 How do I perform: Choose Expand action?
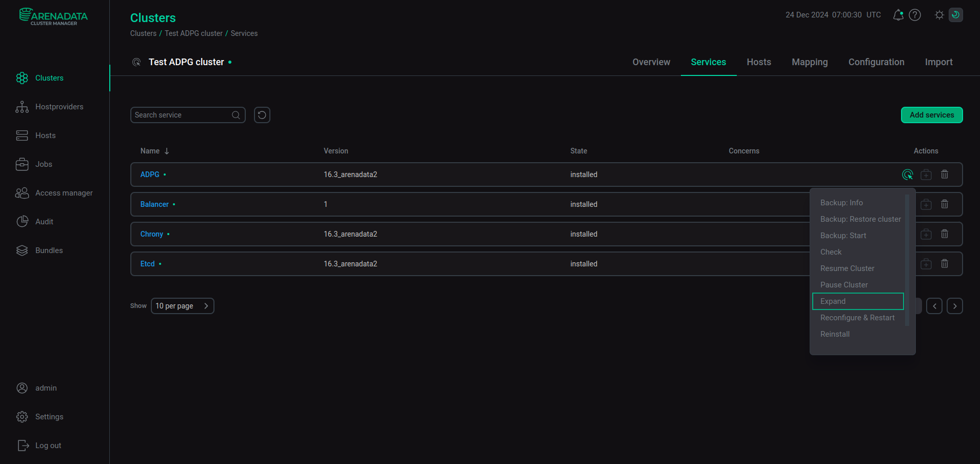[x=858, y=301]
